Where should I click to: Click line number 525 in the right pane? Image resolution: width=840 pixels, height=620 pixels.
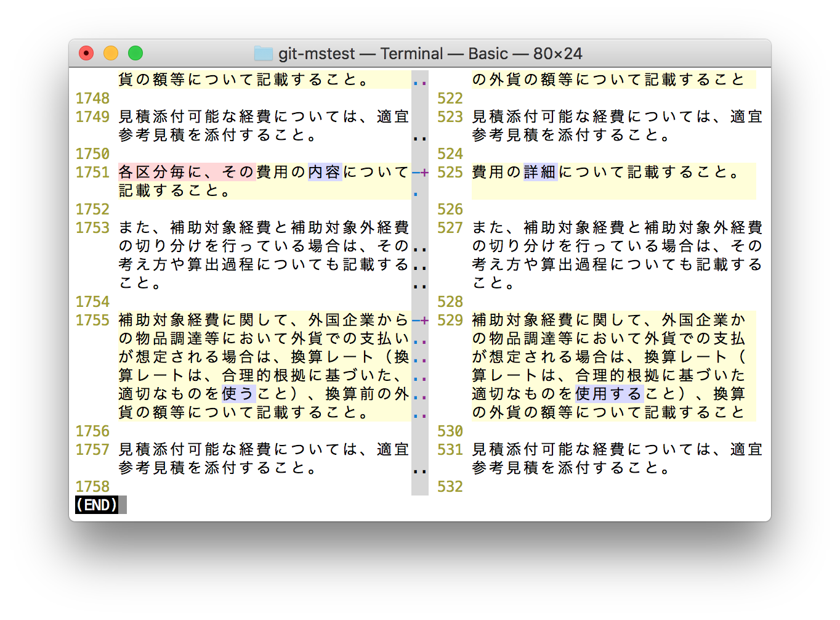point(449,173)
